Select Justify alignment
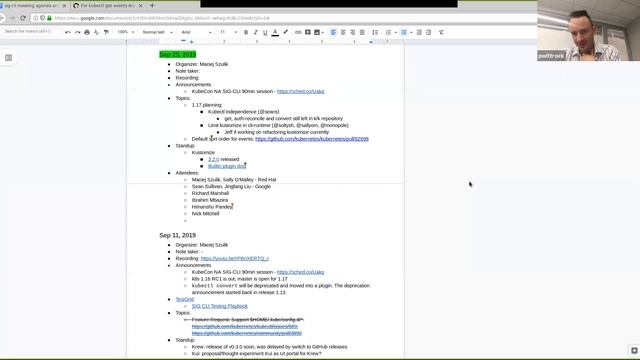Screen dimensions: 640x360 pyautogui.click(x=362, y=32)
